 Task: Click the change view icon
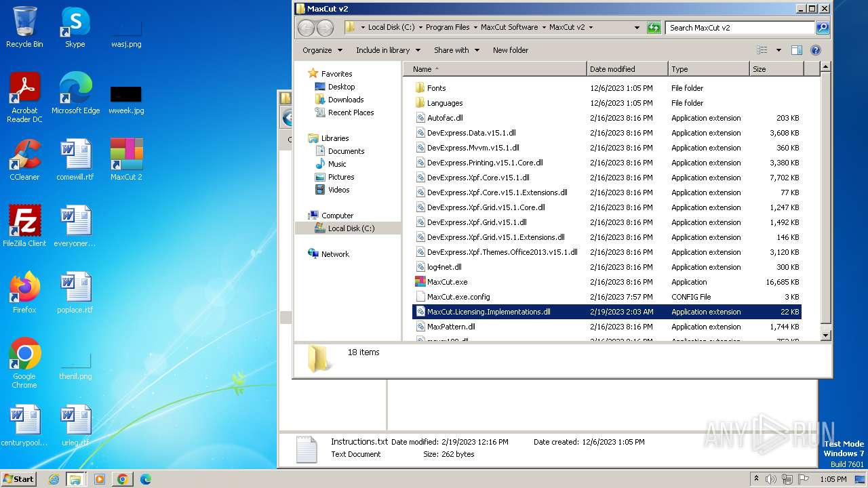pyautogui.click(x=762, y=50)
